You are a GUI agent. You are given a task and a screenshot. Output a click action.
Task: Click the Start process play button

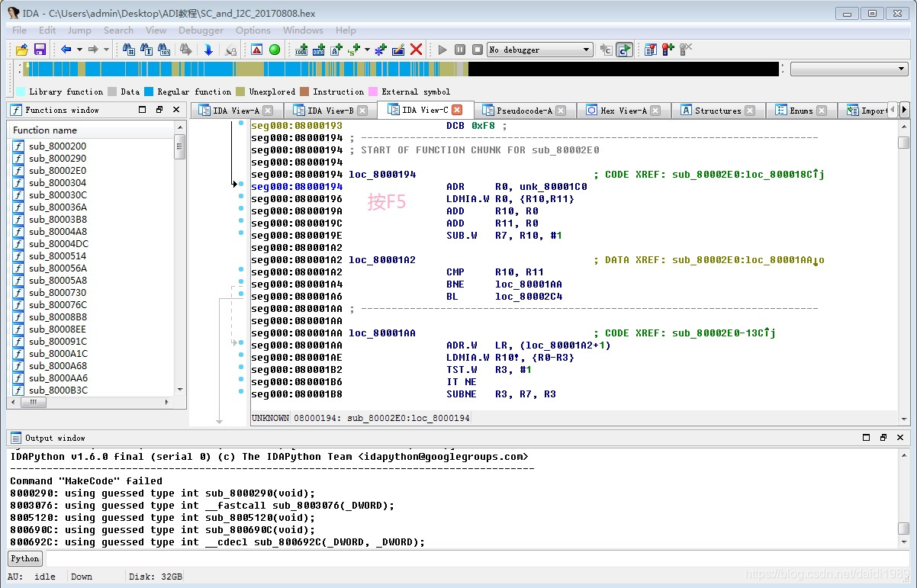point(442,50)
